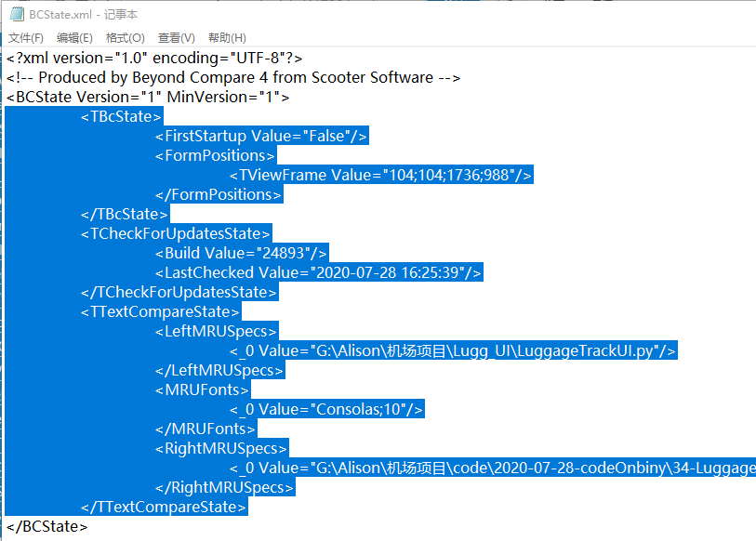
Task: Open the 文件(F) menu
Action: pos(26,38)
